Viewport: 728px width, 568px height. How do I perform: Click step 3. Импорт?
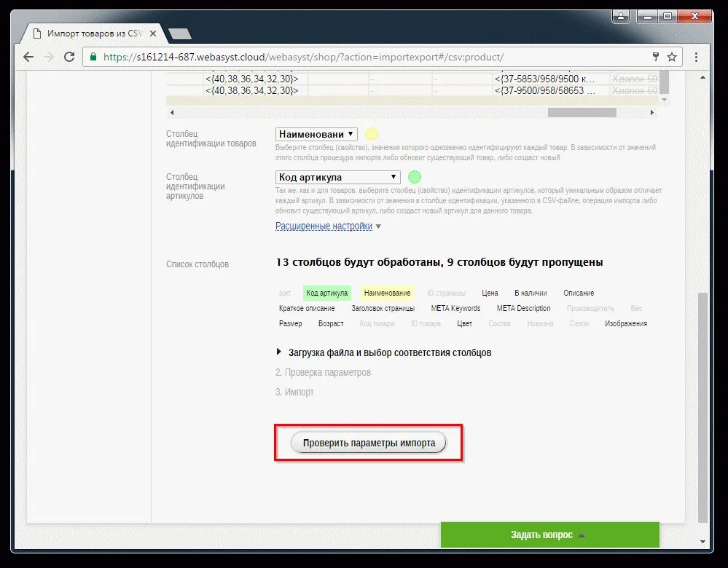(x=294, y=392)
